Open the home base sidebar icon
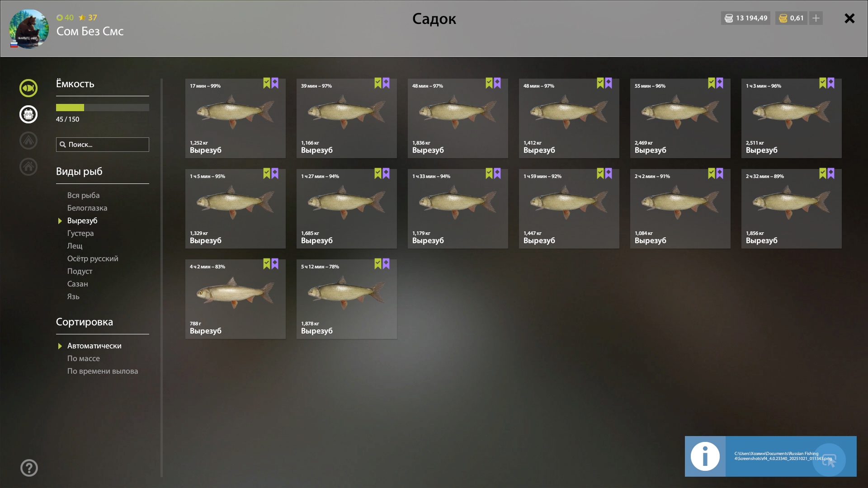The height and width of the screenshot is (488, 868). [28, 167]
